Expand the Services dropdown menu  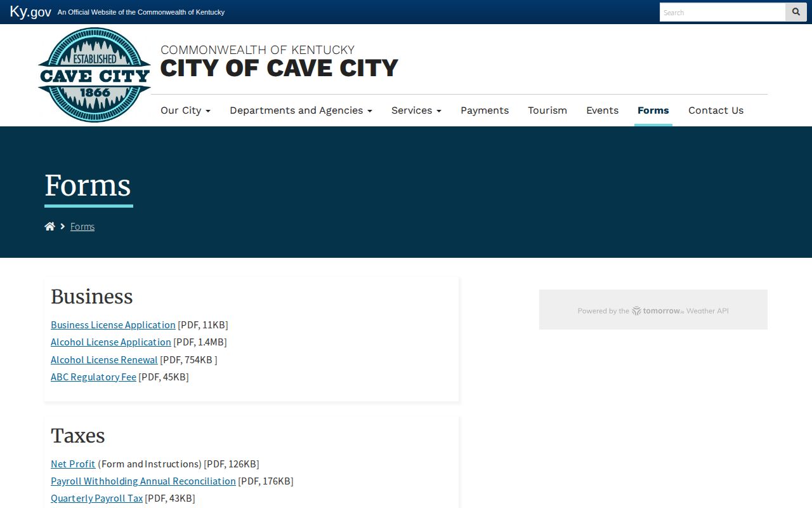click(416, 110)
